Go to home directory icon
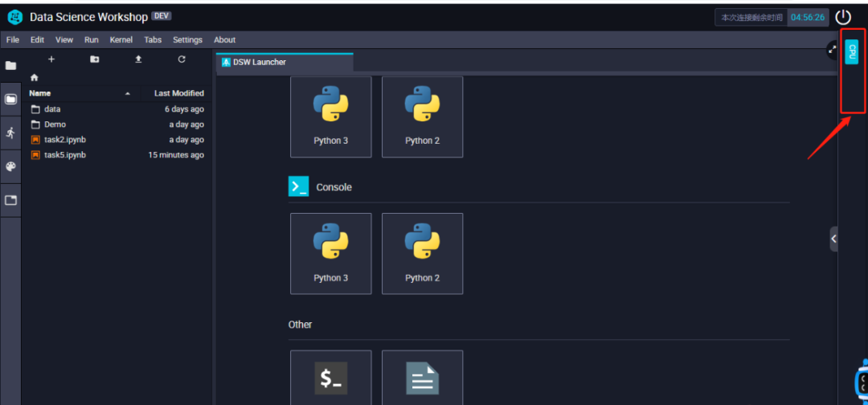 (x=35, y=77)
